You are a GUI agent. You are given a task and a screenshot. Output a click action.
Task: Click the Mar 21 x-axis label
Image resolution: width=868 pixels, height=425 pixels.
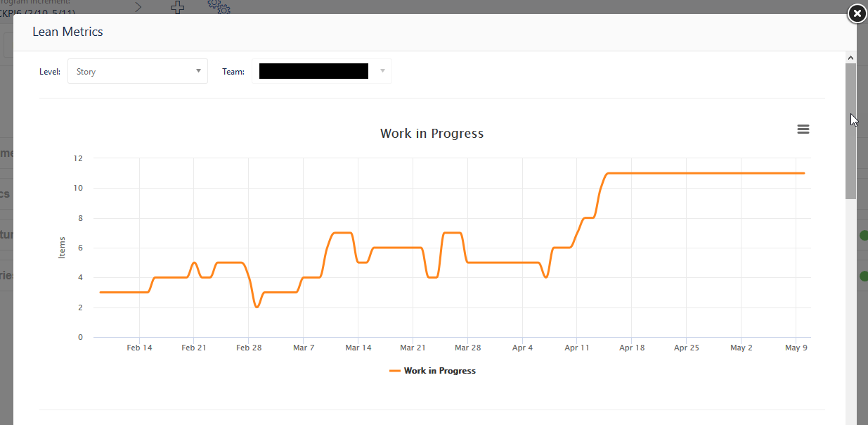coord(413,348)
